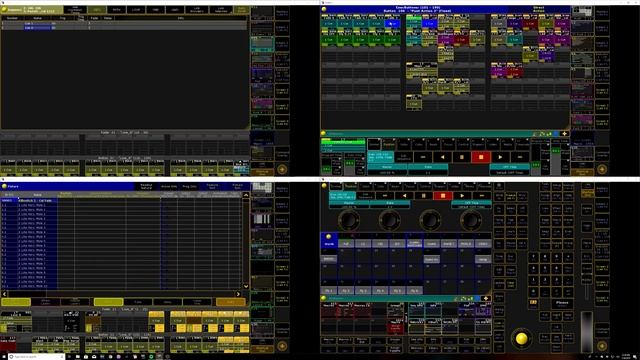Click the yellow ball on top-right teal encoder bar

[x=324, y=133]
